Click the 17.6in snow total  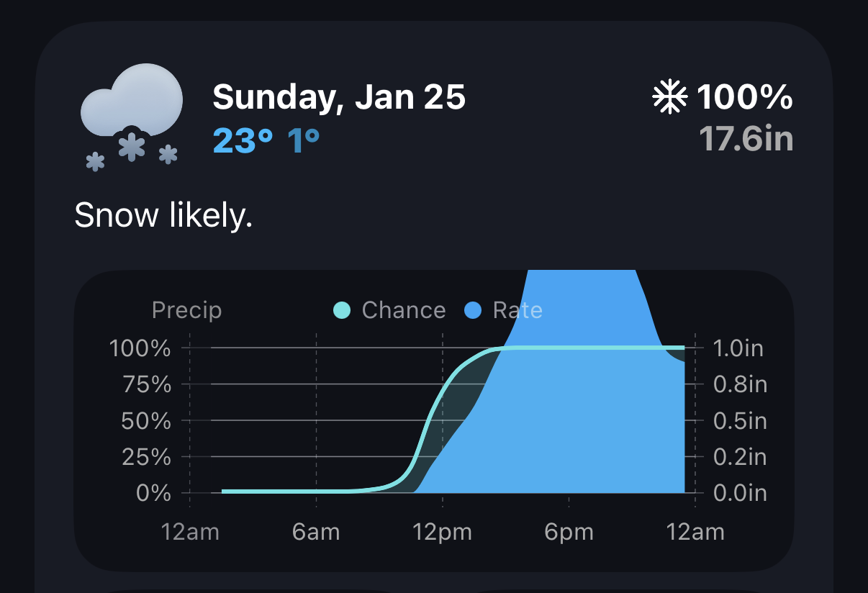coord(746,140)
